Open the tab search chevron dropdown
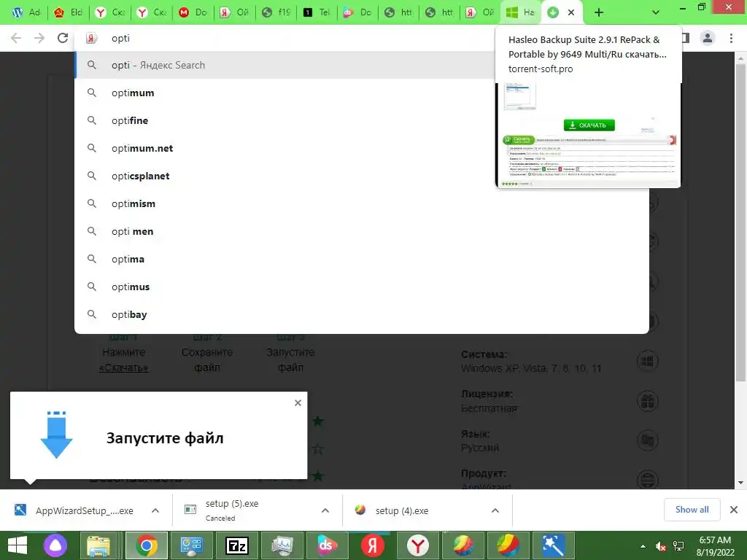The height and width of the screenshot is (560, 747). click(656, 12)
